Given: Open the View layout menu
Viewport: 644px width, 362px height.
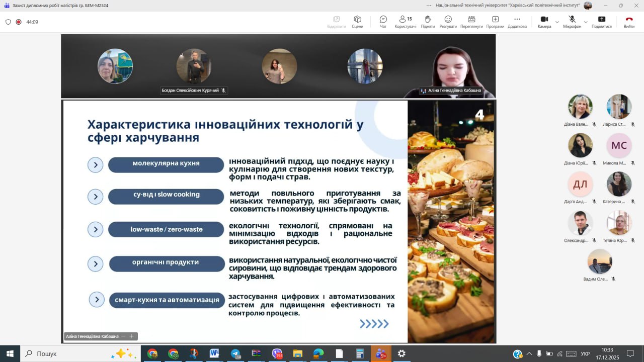Looking at the screenshot, I should point(471,22).
